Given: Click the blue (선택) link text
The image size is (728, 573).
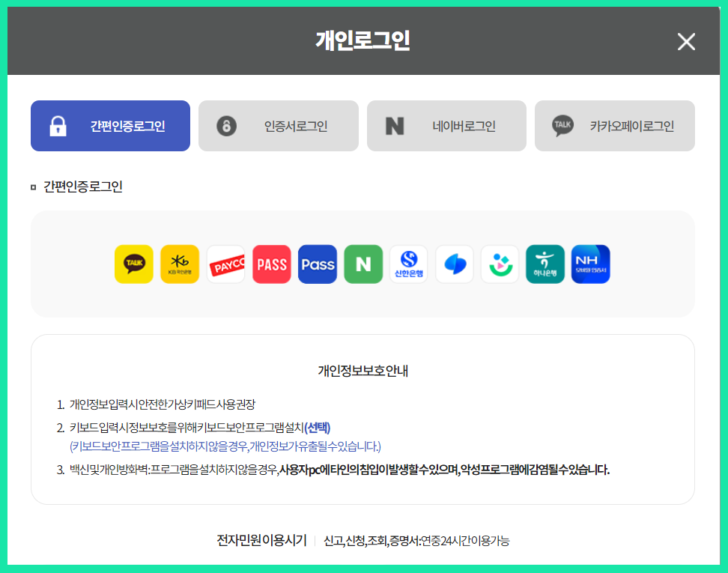Looking at the screenshot, I should point(318,427).
